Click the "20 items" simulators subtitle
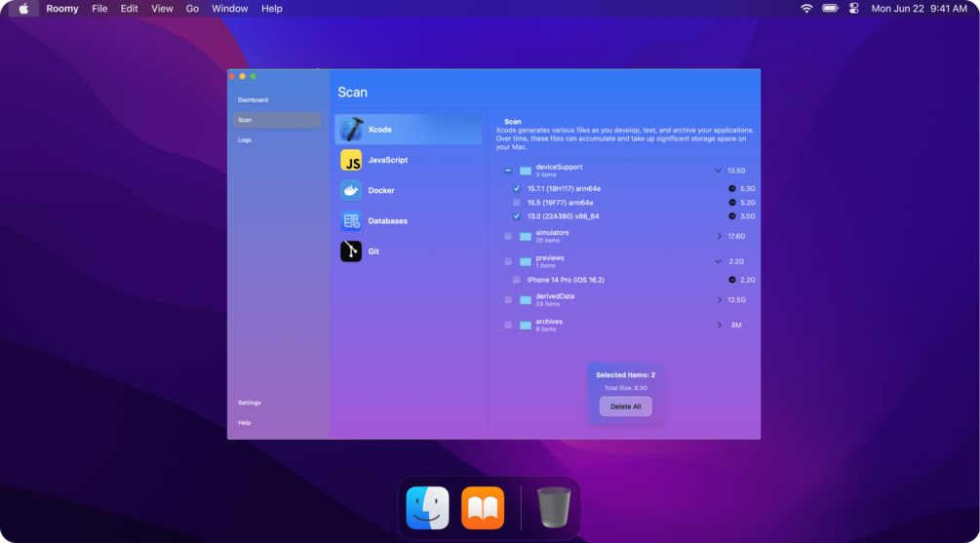980x543 pixels. (547, 241)
